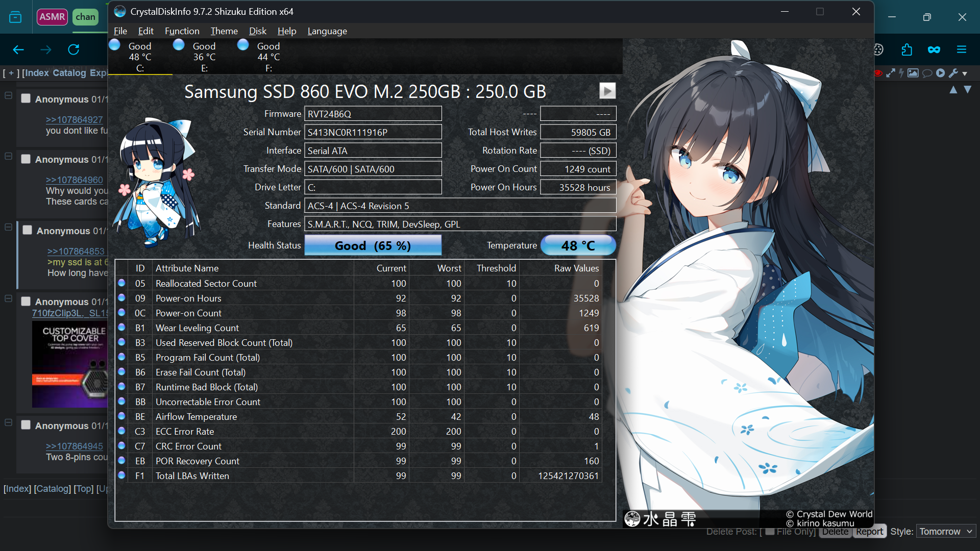The image size is (980, 551).
Task: Open the browser extensions puzzle icon
Action: (x=906, y=49)
